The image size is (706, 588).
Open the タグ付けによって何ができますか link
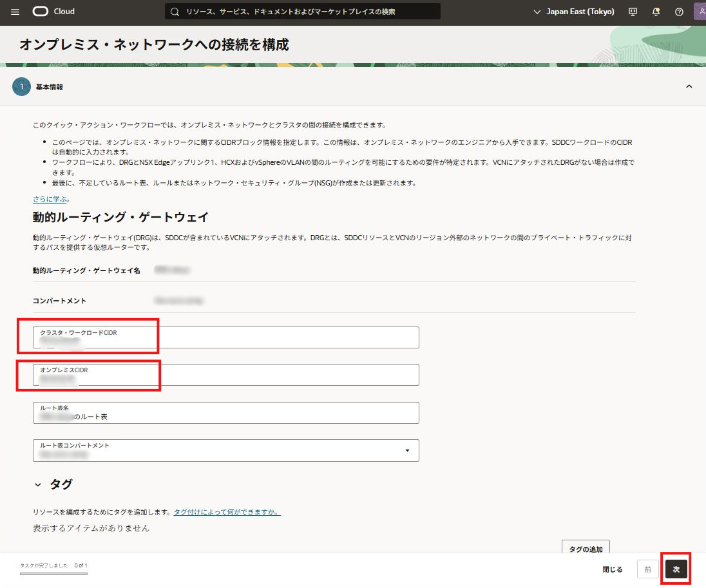(227, 512)
